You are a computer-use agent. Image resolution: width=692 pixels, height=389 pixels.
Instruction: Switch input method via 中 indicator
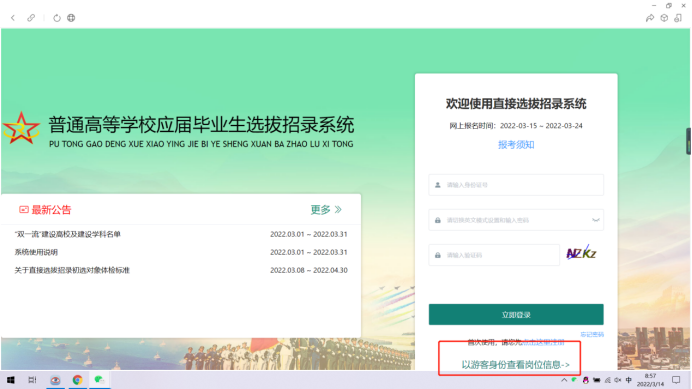(x=628, y=380)
